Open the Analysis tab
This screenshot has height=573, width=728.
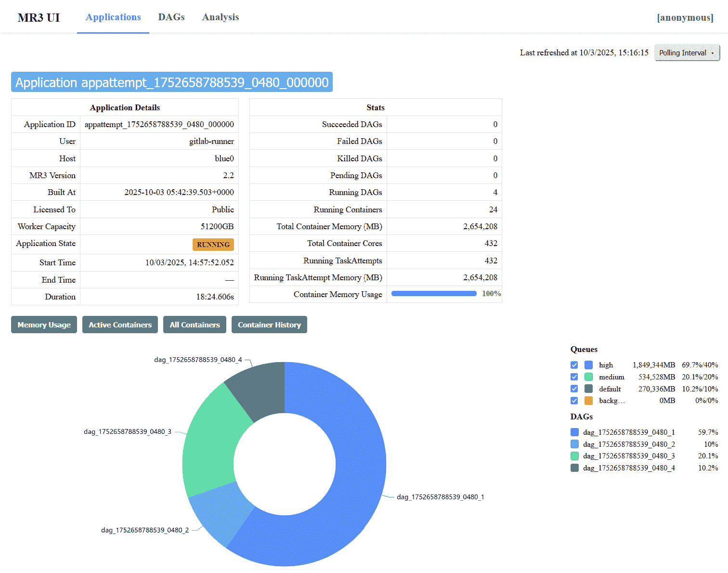point(220,17)
